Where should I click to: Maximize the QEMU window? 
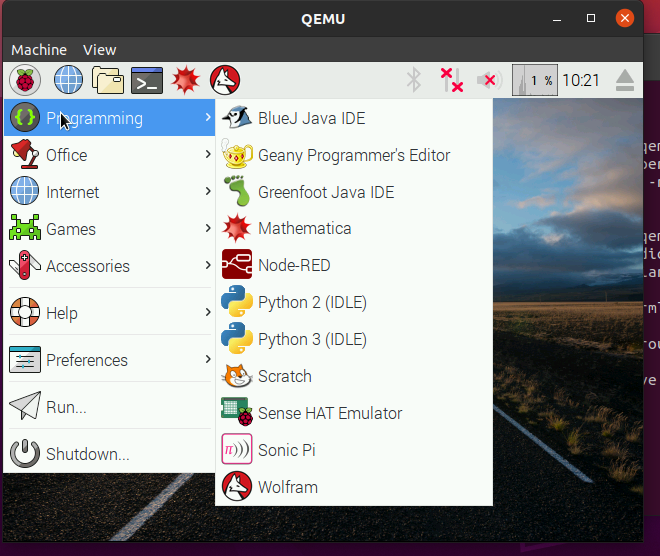point(591,18)
